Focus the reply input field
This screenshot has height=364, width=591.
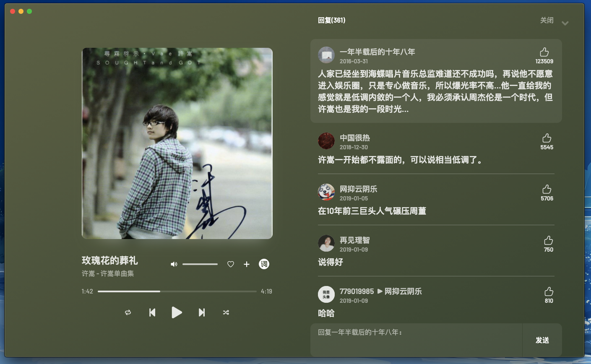click(x=417, y=340)
